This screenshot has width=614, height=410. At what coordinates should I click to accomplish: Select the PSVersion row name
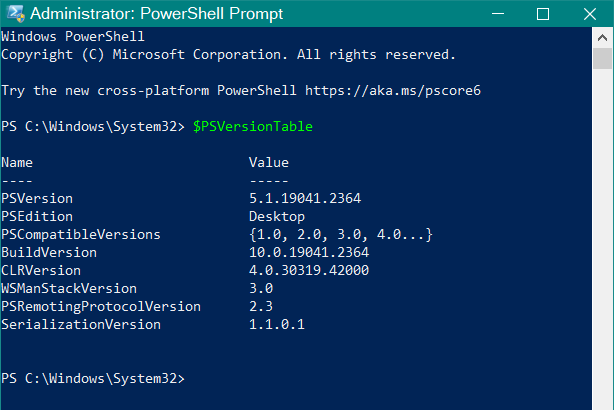37,198
